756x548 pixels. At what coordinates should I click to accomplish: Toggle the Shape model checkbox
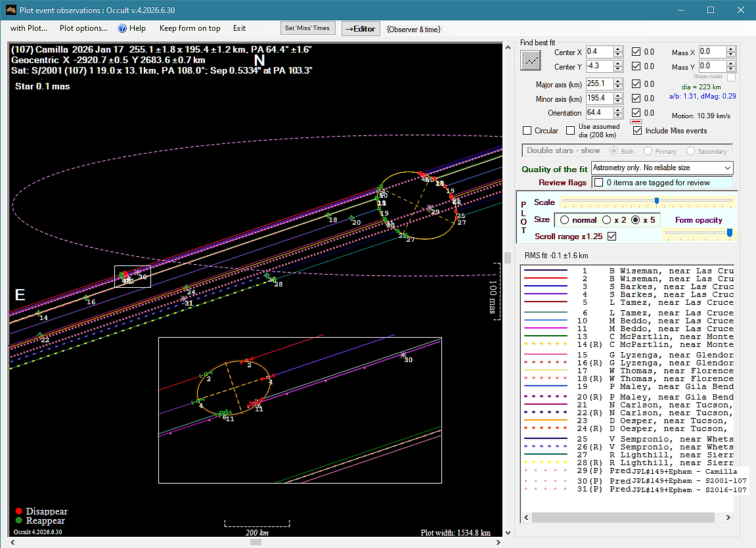pos(732,77)
